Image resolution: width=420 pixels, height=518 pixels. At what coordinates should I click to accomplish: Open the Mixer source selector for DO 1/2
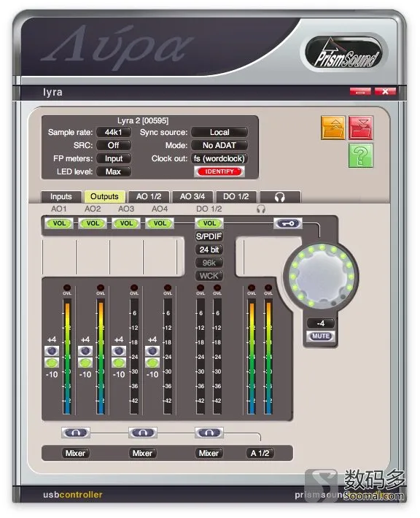tap(209, 453)
